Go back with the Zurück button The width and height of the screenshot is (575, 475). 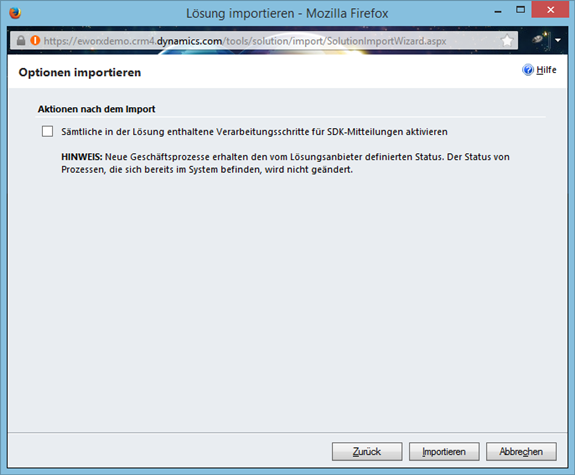(367, 452)
